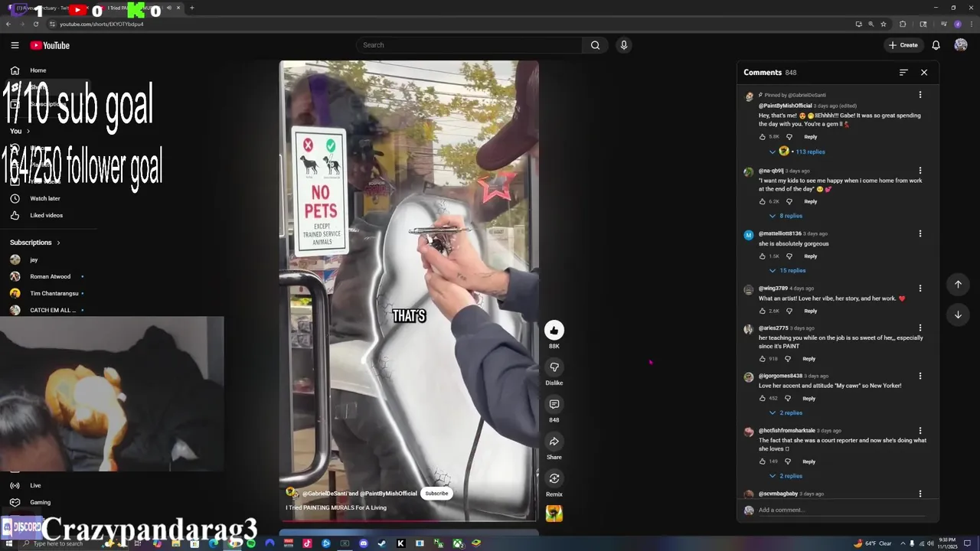Like the PaintByMishOfficial pinned comment

[762, 137]
